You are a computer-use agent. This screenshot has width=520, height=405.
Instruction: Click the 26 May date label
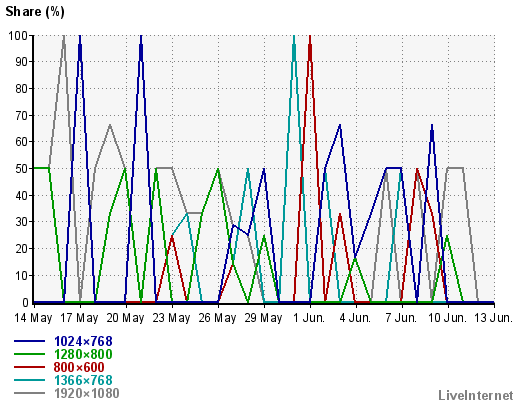[x=217, y=318]
